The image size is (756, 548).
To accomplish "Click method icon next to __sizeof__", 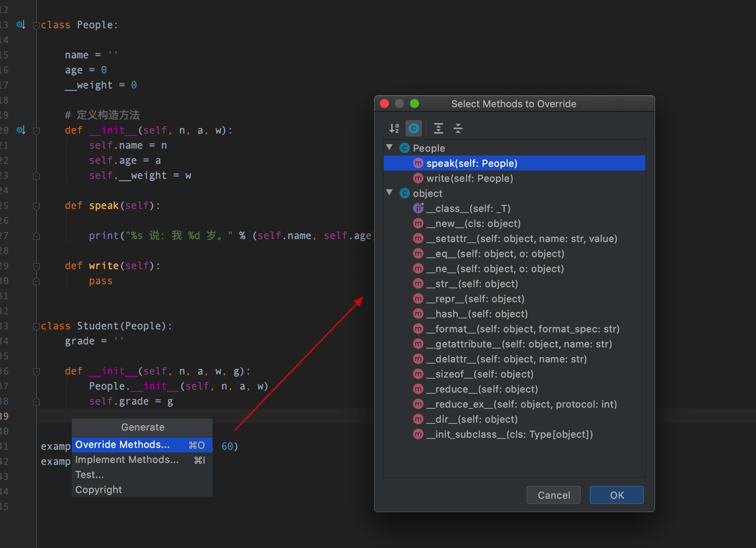I will [418, 374].
